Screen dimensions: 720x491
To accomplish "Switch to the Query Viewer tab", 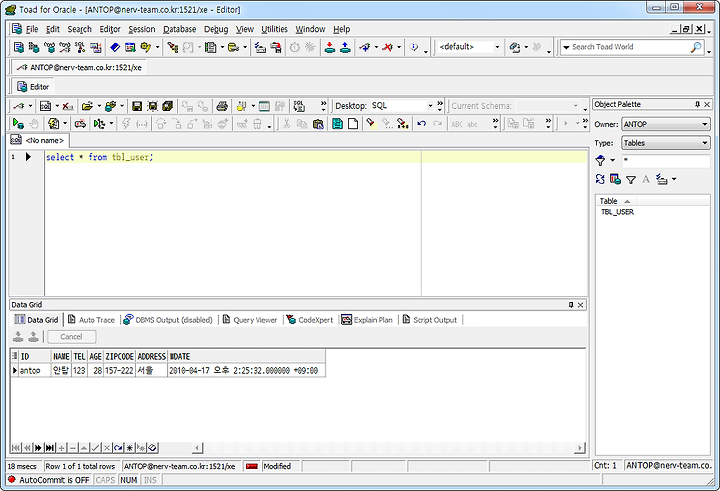I will (x=250, y=320).
